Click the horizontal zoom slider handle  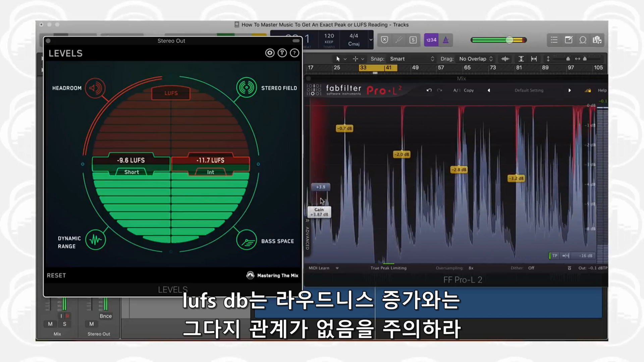[585, 59]
